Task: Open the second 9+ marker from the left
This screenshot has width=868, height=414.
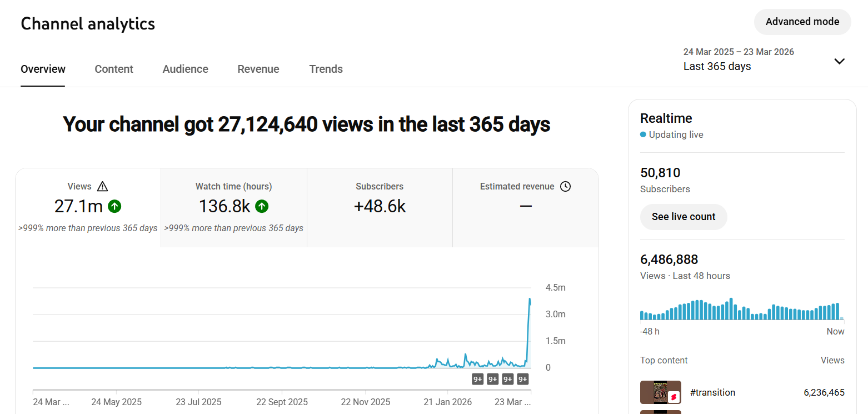Action: pos(492,379)
